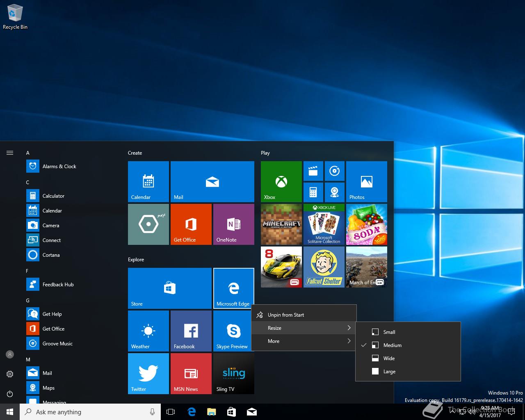Click the Create group title
Image resolution: width=525 pixels, height=420 pixels.
point(135,153)
